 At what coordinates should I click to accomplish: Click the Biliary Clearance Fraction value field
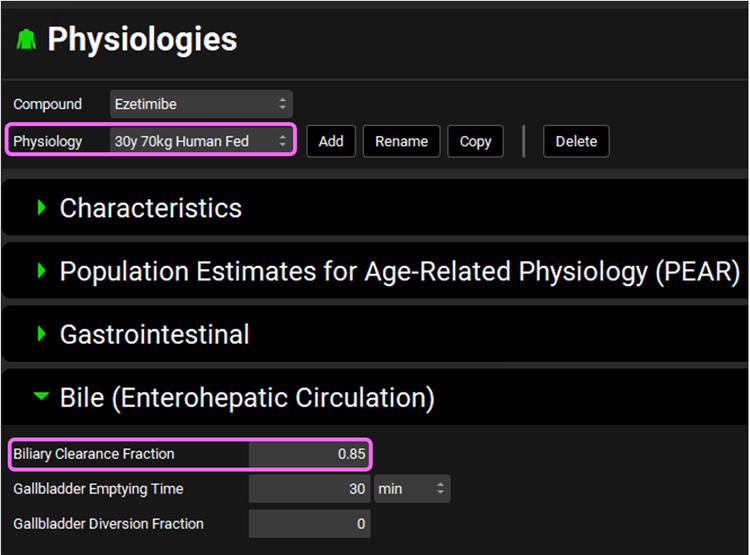309,454
